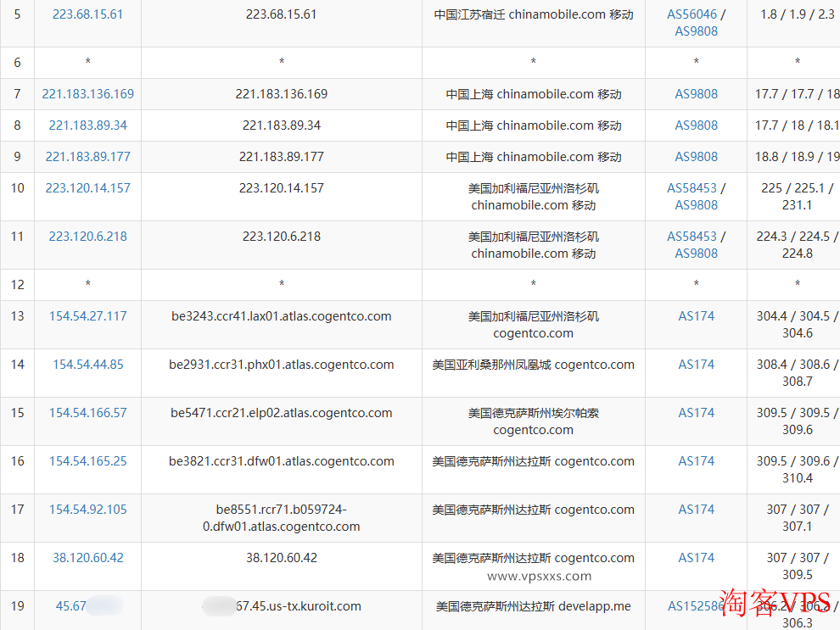Viewport: 840px width, 630px height.
Task: Select hostname be3821.ccr31.dfw01.atlas.cogentco.com
Action: [x=281, y=461]
